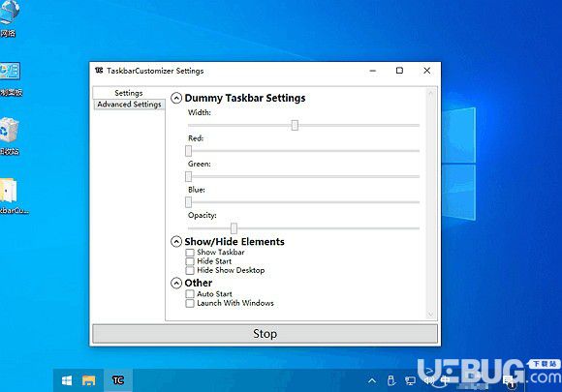
Task: Tick the Hide Start checkbox
Action: pyautogui.click(x=190, y=261)
